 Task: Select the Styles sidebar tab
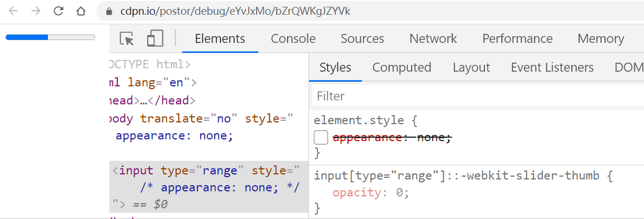click(x=336, y=67)
